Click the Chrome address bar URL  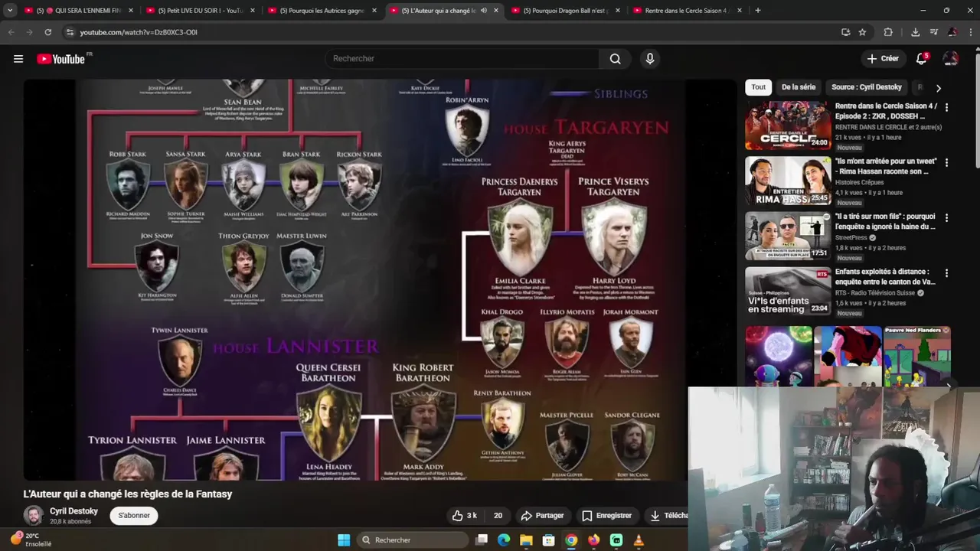click(x=139, y=32)
